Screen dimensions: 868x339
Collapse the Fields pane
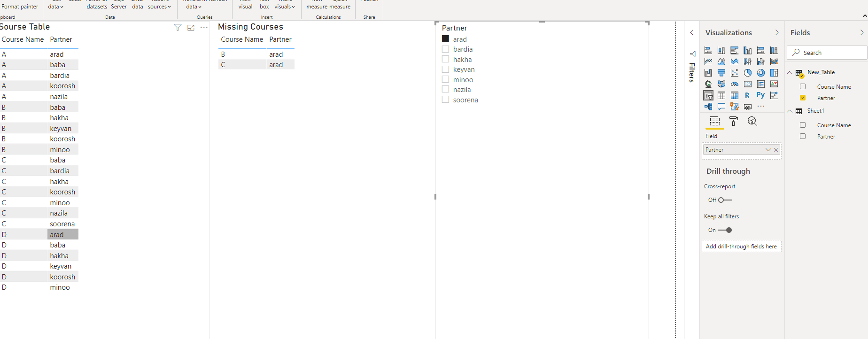[862, 32]
